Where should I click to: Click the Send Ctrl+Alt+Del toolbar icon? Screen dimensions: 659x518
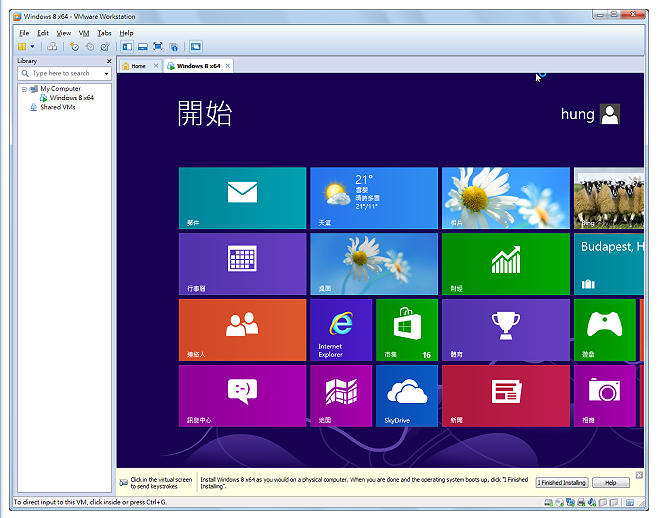click(52, 47)
